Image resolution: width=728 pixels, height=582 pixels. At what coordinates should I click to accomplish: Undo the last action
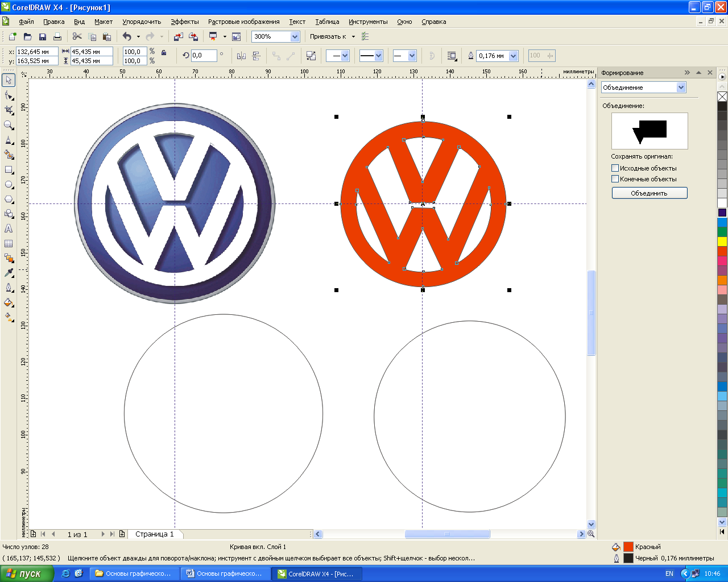click(127, 36)
